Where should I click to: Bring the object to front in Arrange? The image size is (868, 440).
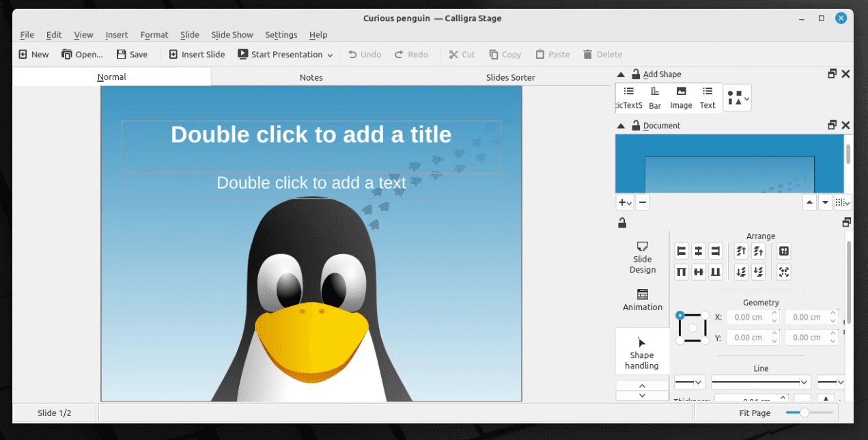[x=741, y=251]
